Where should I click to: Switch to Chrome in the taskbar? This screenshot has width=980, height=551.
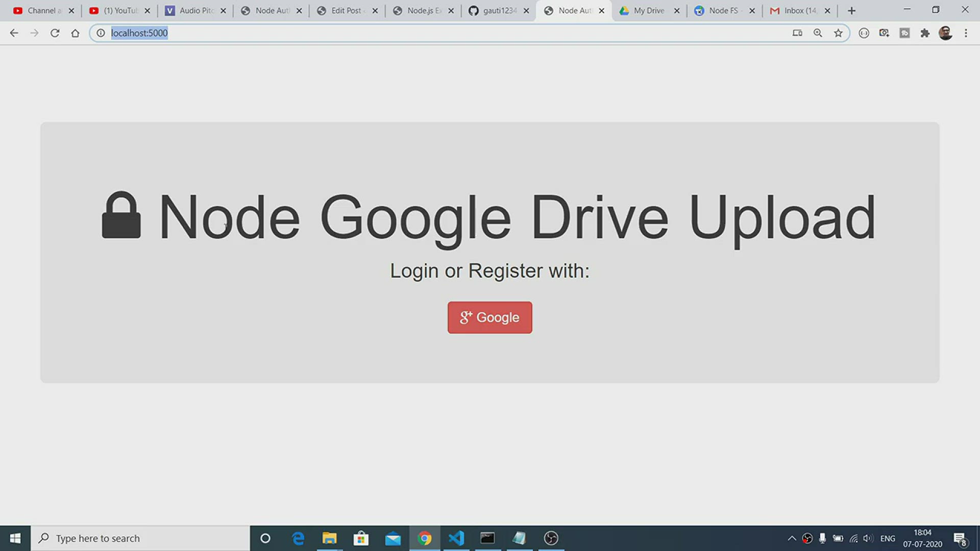click(x=424, y=538)
